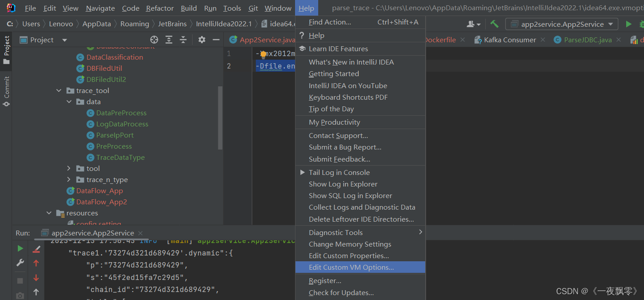Open Diagnostic Tools submenu
The image size is (644, 300).
360,232
